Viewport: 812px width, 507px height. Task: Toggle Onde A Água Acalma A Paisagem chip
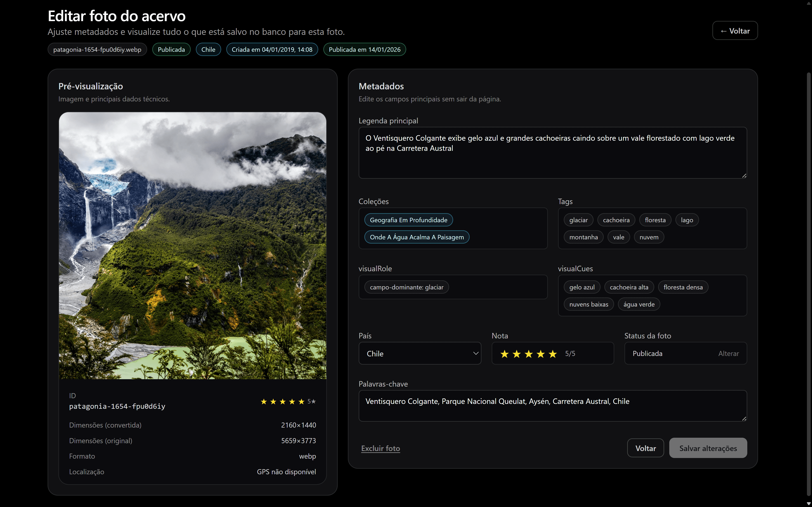pos(416,237)
